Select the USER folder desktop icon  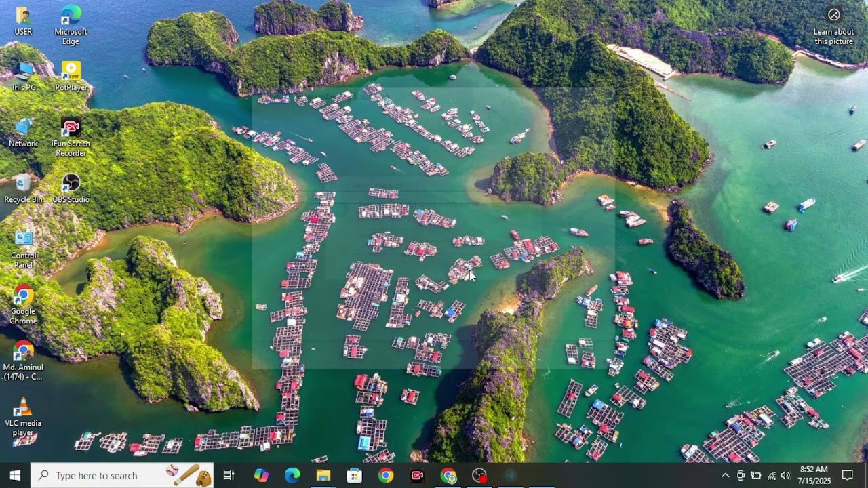[23, 21]
